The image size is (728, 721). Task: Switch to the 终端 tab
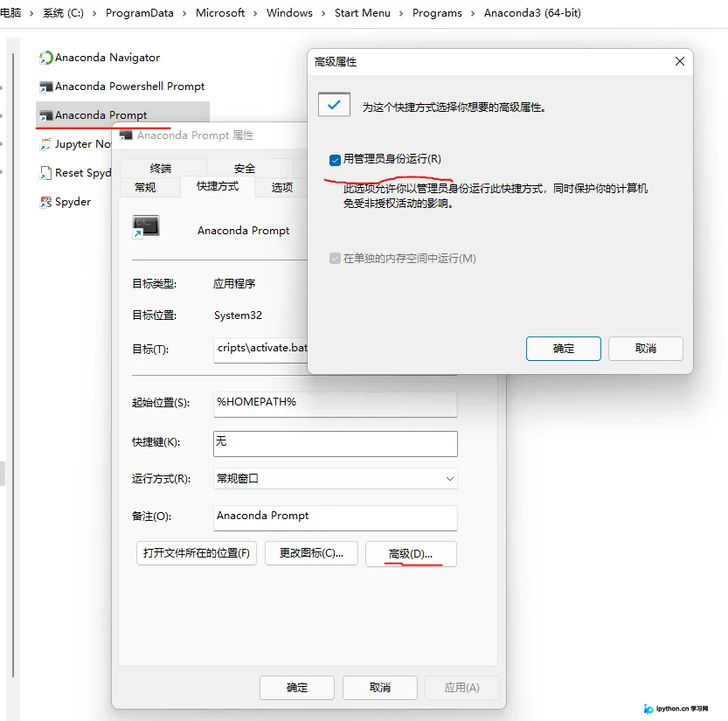[161, 168]
